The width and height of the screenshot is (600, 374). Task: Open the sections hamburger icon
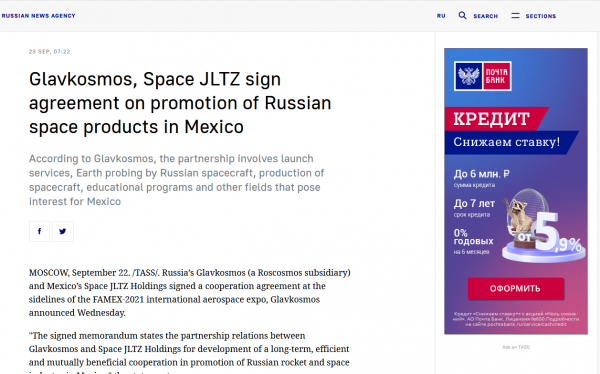(515, 15)
